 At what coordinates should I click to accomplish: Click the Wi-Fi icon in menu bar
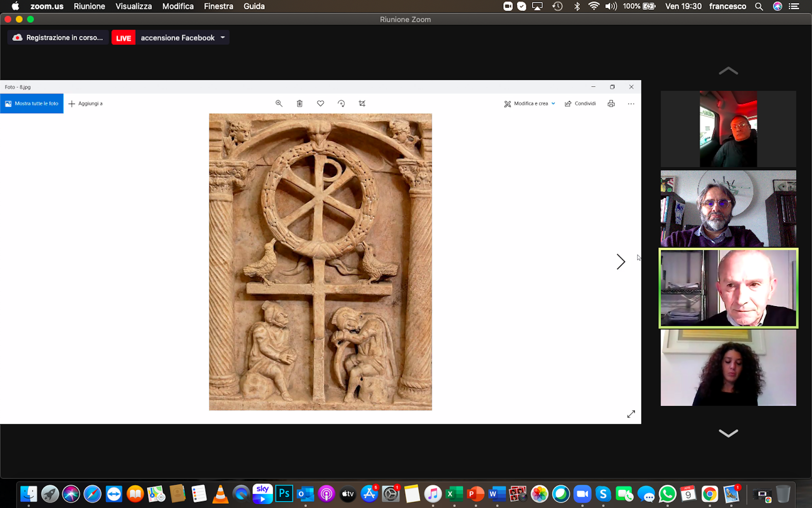pyautogui.click(x=594, y=6)
